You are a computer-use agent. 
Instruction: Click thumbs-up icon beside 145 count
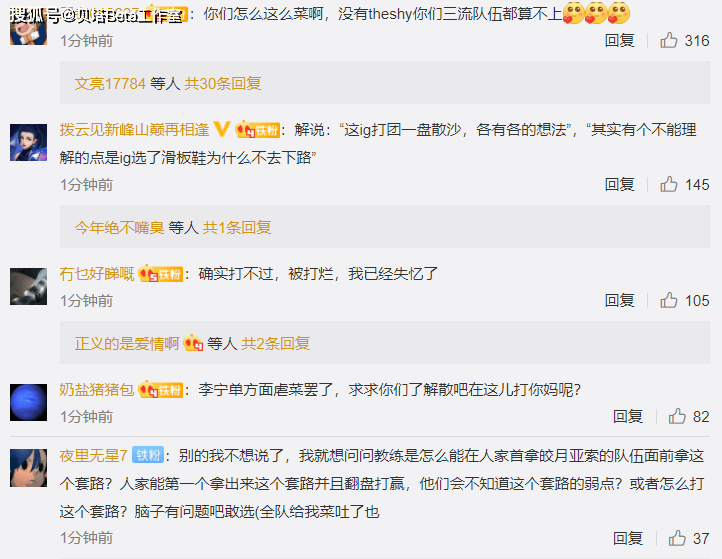coord(669,184)
